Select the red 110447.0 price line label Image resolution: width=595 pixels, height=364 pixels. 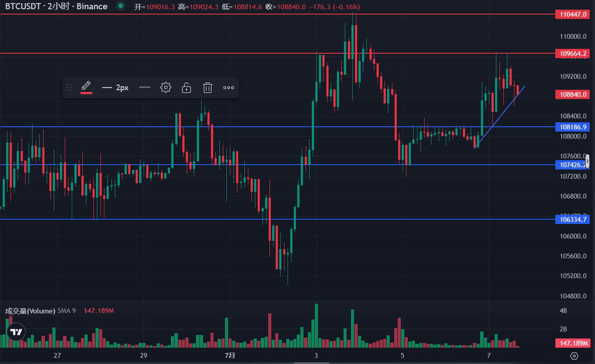[x=573, y=15]
